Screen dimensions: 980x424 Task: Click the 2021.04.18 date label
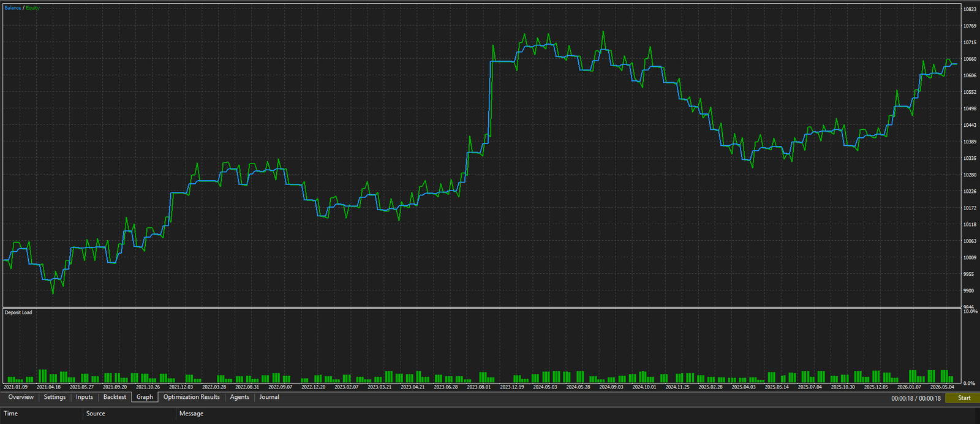[49, 387]
